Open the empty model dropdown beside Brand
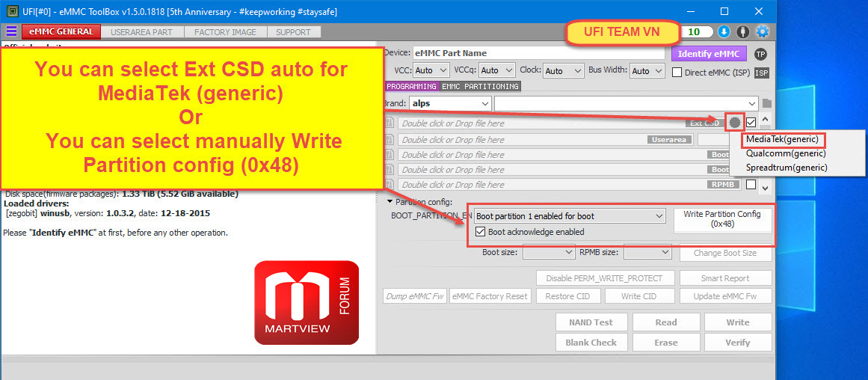Image resolution: width=868 pixels, height=380 pixels. (x=627, y=103)
